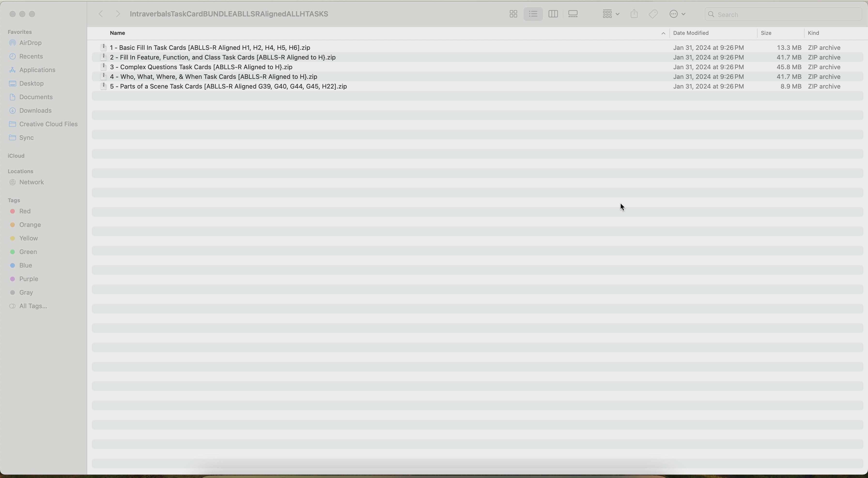Screen dimensions: 868x478
Task: Select list view mode
Action: pos(533,14)
